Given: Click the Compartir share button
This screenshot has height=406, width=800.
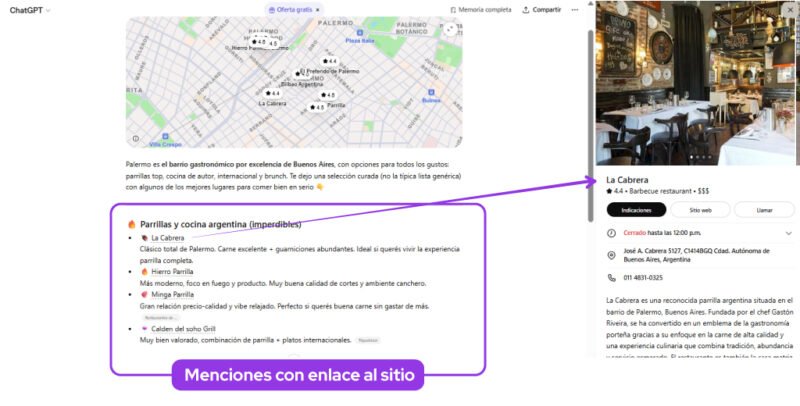Looking at the screenshot, I should [541, 10].
